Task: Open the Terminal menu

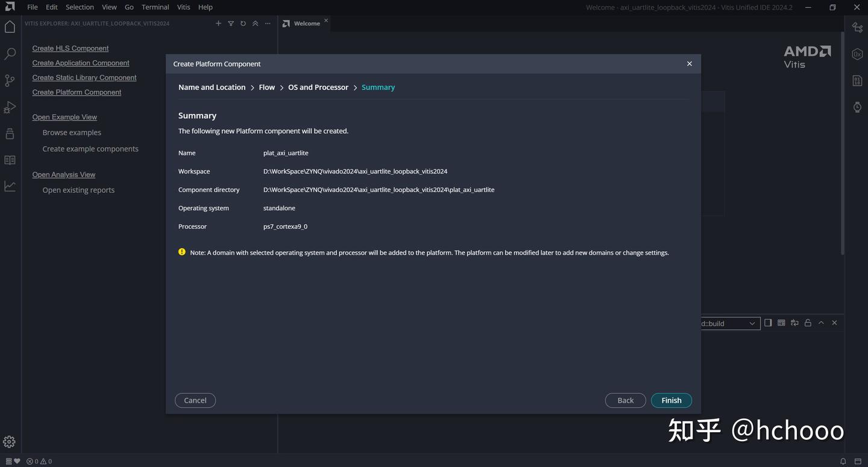Action: (155, 7)
